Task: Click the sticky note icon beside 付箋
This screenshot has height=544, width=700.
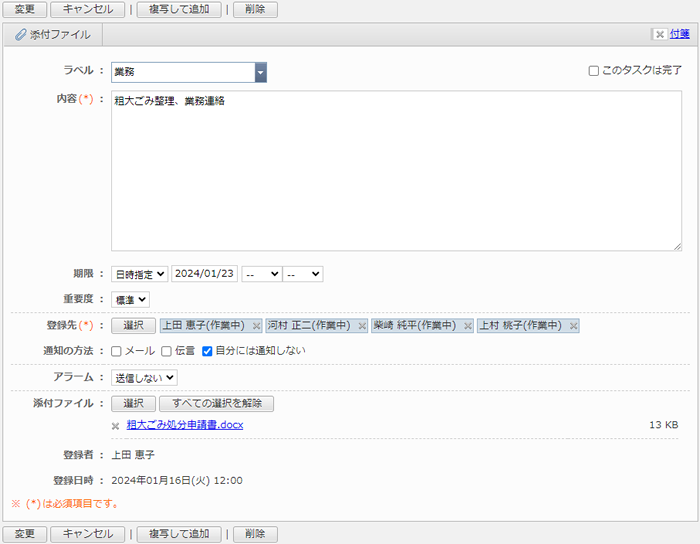Action: pos(659,34)
